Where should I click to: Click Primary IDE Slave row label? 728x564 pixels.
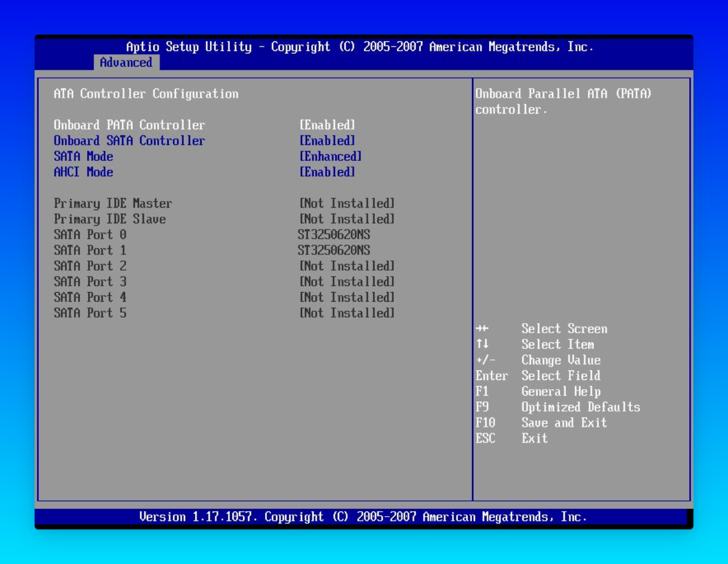tap(110, 219)
